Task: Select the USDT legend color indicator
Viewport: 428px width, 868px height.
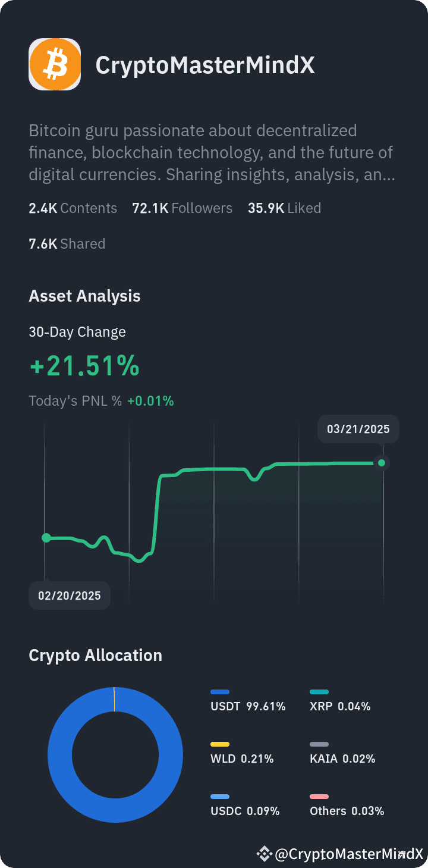Action: point(220,692)
